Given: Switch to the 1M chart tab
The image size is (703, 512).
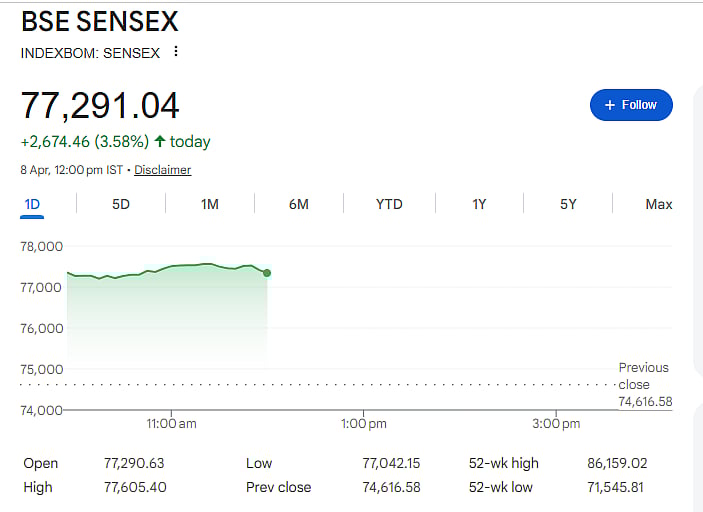Looking at the screenshot, I should (210, 204).
